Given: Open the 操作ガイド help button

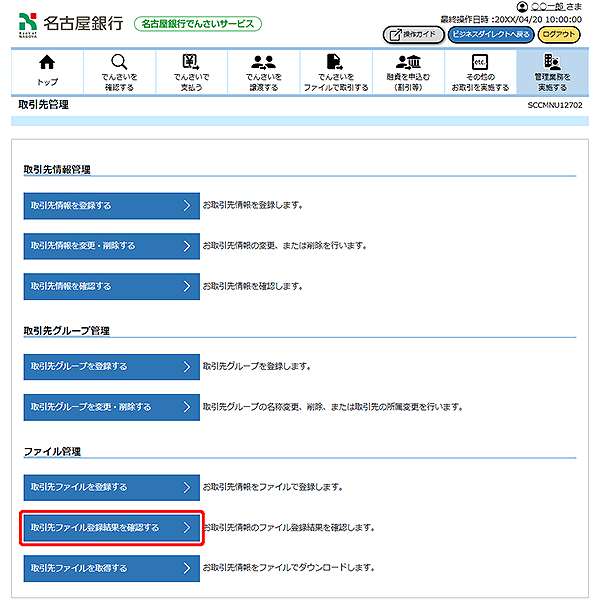Looking at the screenshot, I should 413,34.
